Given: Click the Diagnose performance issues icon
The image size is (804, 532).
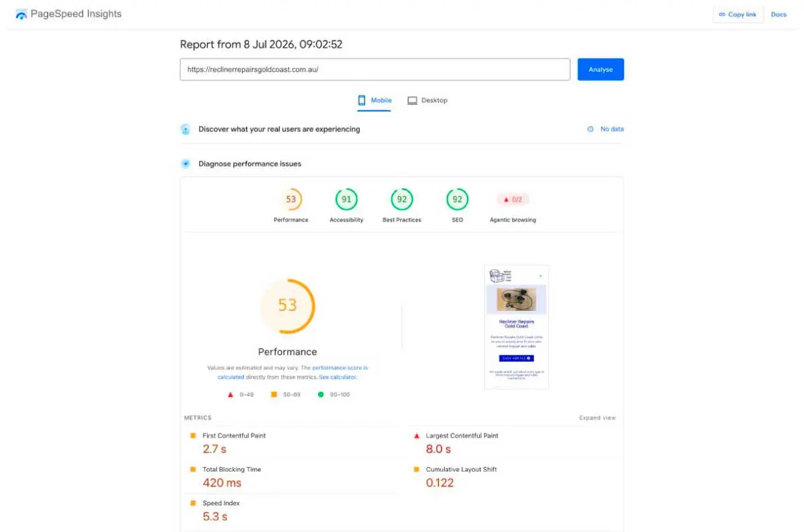Looking at the screenshot, I should [x=186, y=163].
